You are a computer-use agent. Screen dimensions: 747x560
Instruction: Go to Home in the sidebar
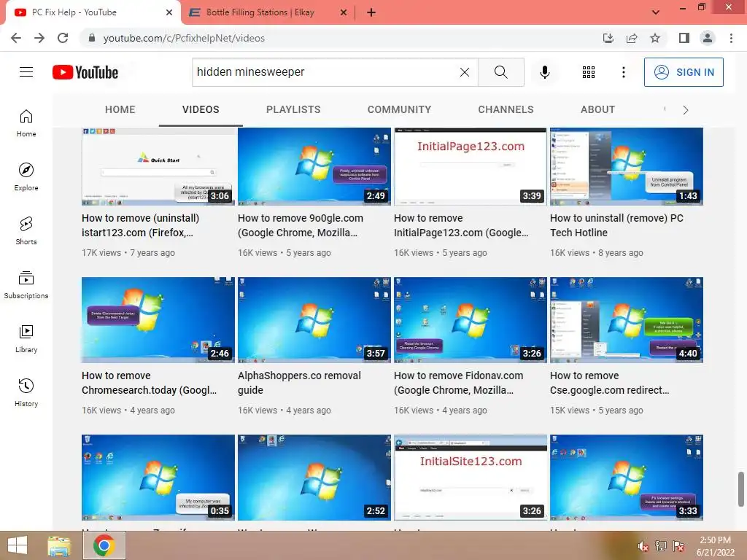tap(26, 122)
